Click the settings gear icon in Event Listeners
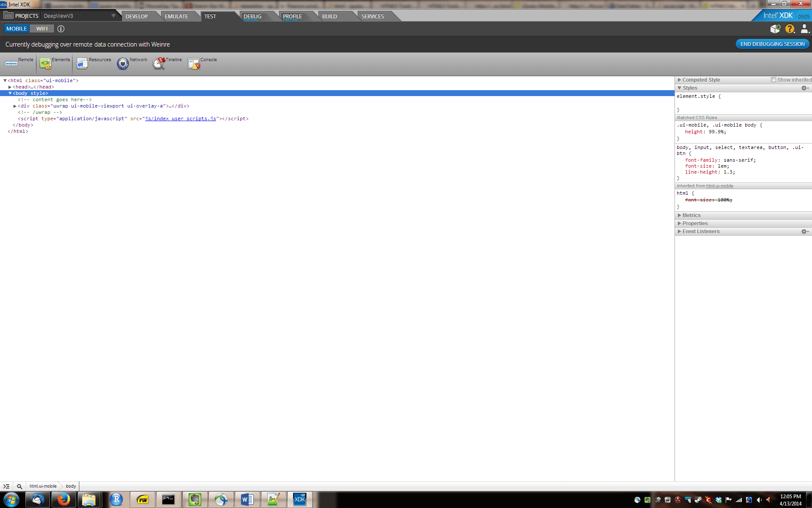Screen dimensions: 812x508 coord(804,231)
